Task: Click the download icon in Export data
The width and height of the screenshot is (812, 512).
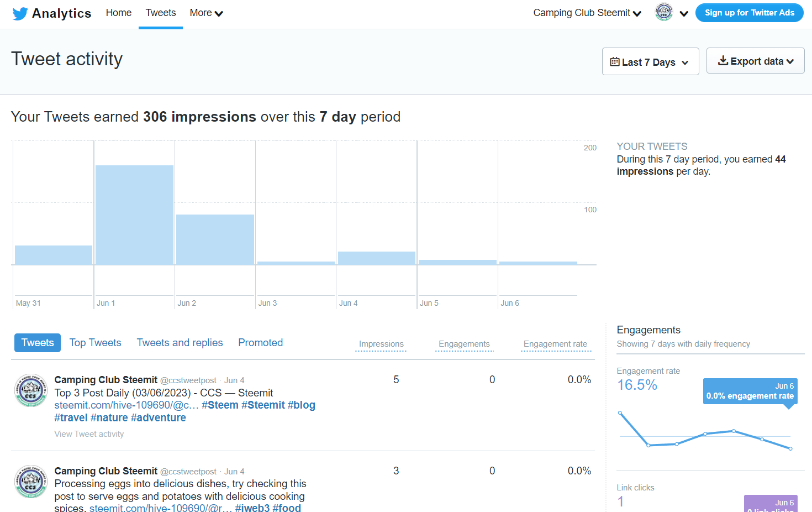Action: [723, 61]
